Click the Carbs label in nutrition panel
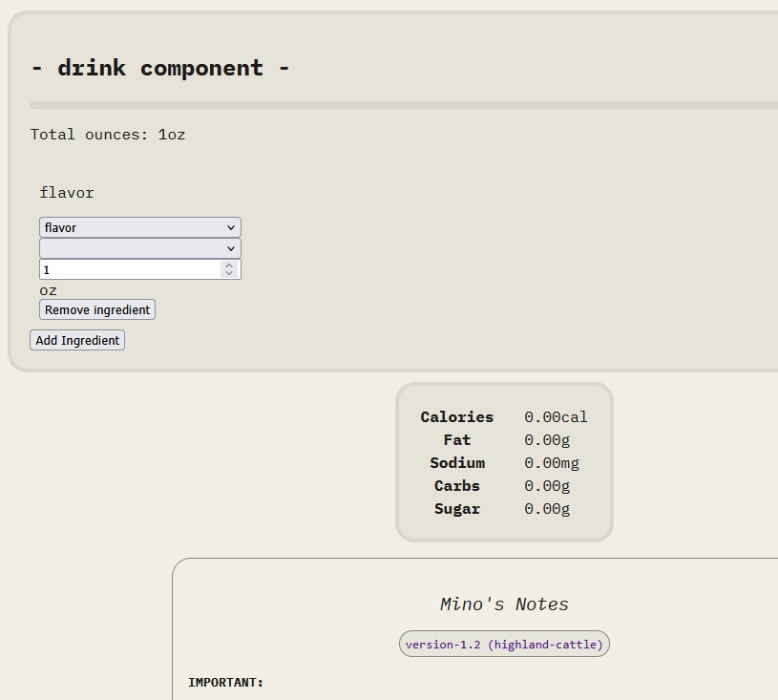 pyautogui.click(x=457, y=486)
